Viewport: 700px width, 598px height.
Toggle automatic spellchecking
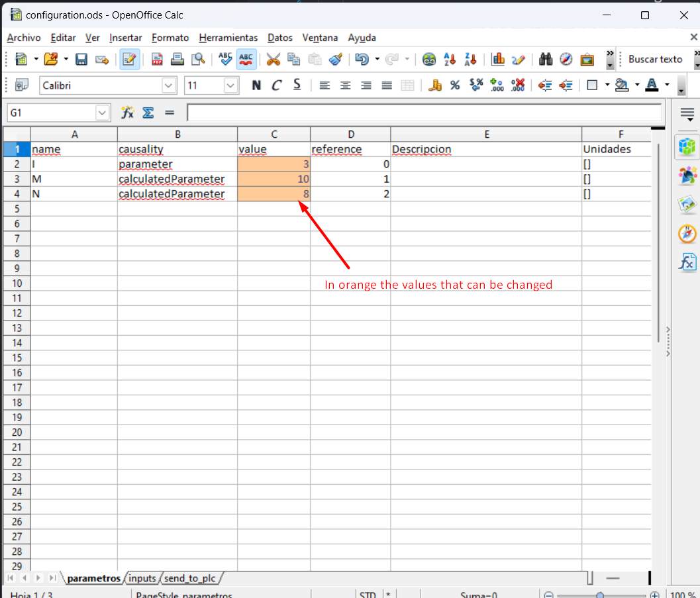point(246,59)
